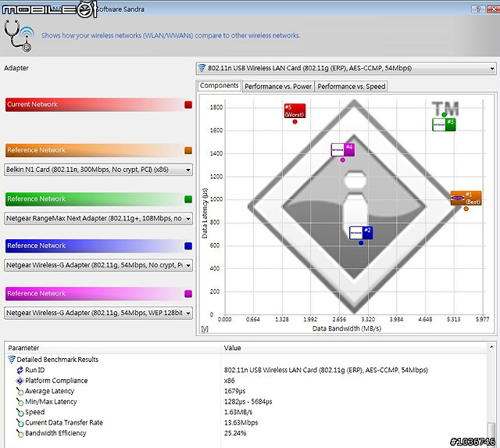Click the 13.63Mbps transfer rate value
The image size is (500, 448).
pyautogui.click(x=241, y=423)
